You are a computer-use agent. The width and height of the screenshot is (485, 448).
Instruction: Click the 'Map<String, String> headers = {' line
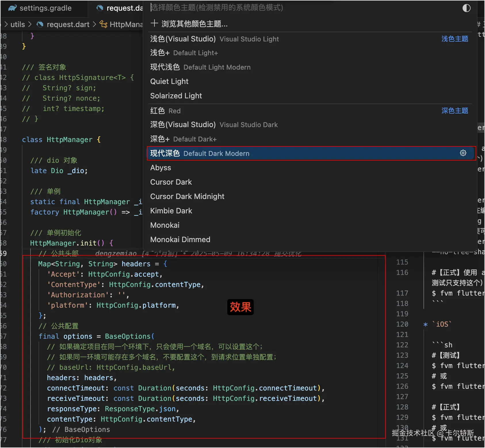click(103, 264)
